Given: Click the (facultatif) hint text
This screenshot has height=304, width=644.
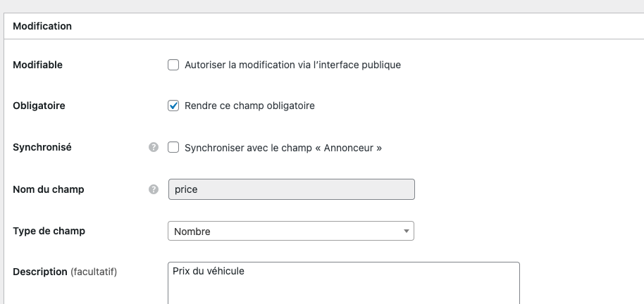Looking at the screenshot, I should click(x=94, y=272).
